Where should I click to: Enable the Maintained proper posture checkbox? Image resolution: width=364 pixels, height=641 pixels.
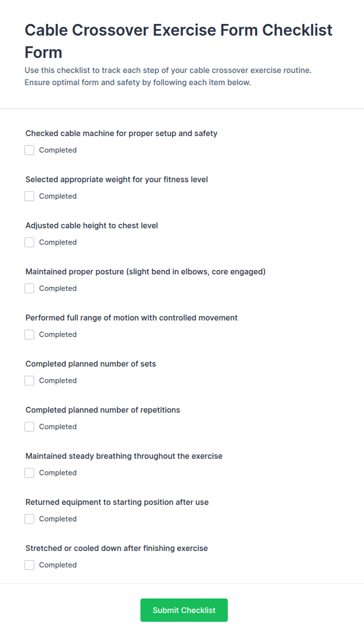29,289
